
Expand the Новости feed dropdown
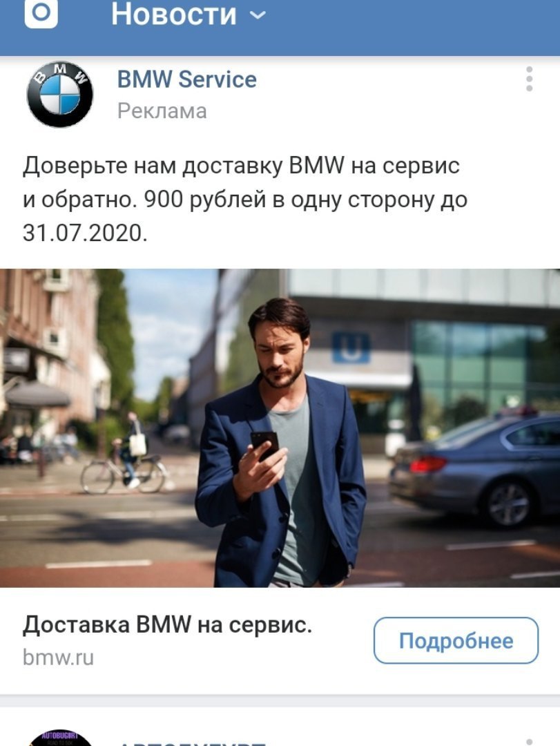click(188, 14)
